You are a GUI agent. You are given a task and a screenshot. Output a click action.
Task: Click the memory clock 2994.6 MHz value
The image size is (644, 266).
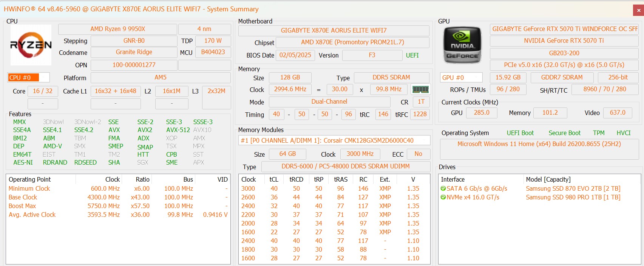(x=290, y=89)
